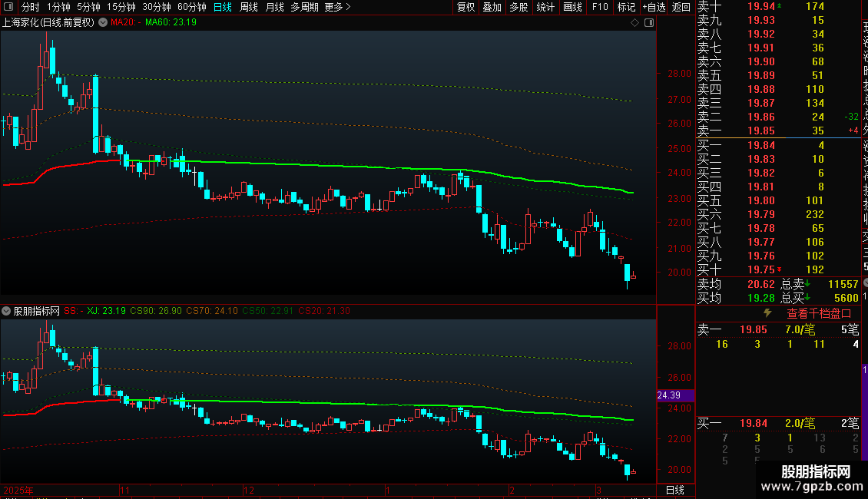Click the green down arrow next to 总卖
Screen dimensions: 868x499
click(x=807, y=284)
